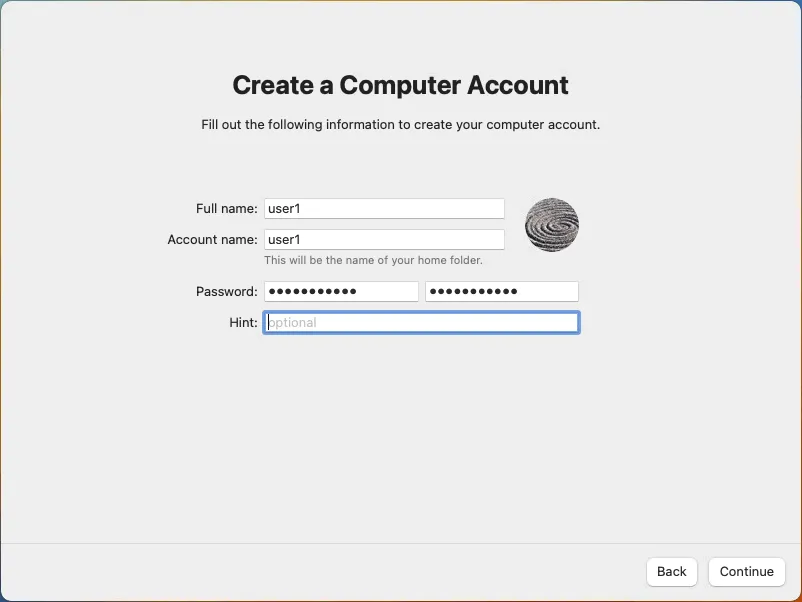Click the home folder helper text
Viewport: 802px width, 602px height.
(373, 260)
